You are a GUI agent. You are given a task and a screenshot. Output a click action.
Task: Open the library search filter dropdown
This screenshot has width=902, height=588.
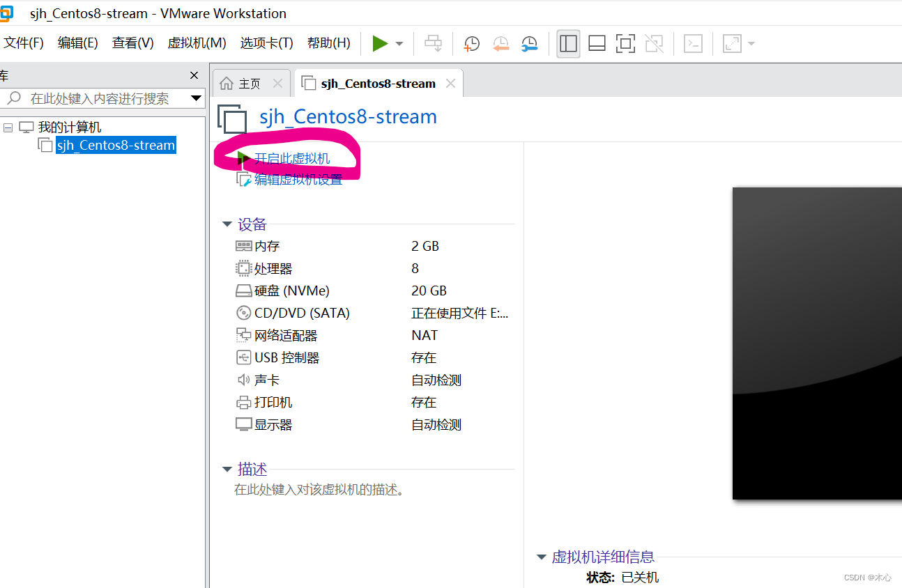pyautogui.click(x=197, y=99)
